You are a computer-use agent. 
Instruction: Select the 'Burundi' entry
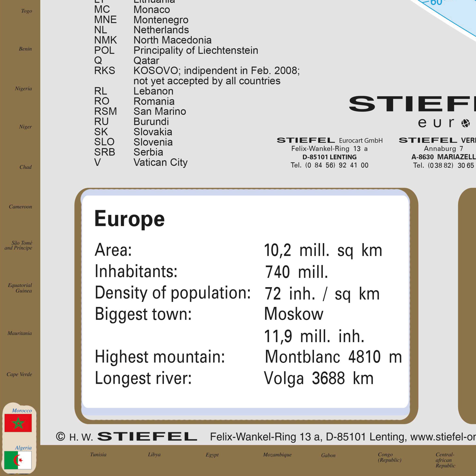(151, 122)
